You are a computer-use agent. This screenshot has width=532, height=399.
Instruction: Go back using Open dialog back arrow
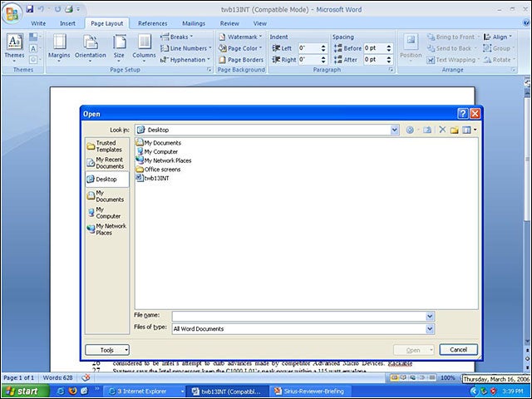tap(410, 130)
